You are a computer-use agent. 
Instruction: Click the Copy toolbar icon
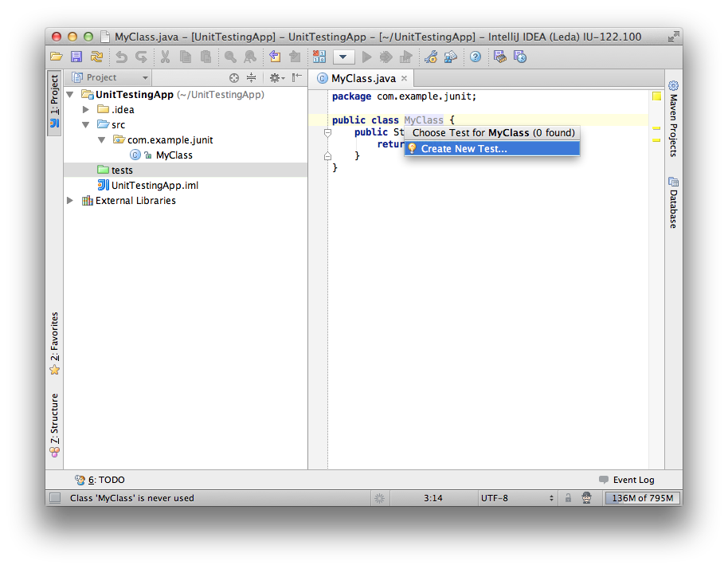pyautogui.click(x=186, y=57)
